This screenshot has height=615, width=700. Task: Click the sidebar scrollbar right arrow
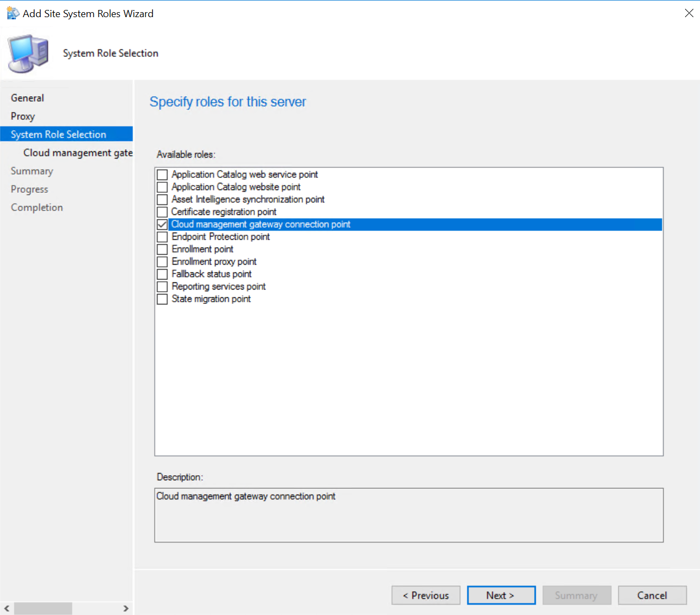[x=126, y=608]
